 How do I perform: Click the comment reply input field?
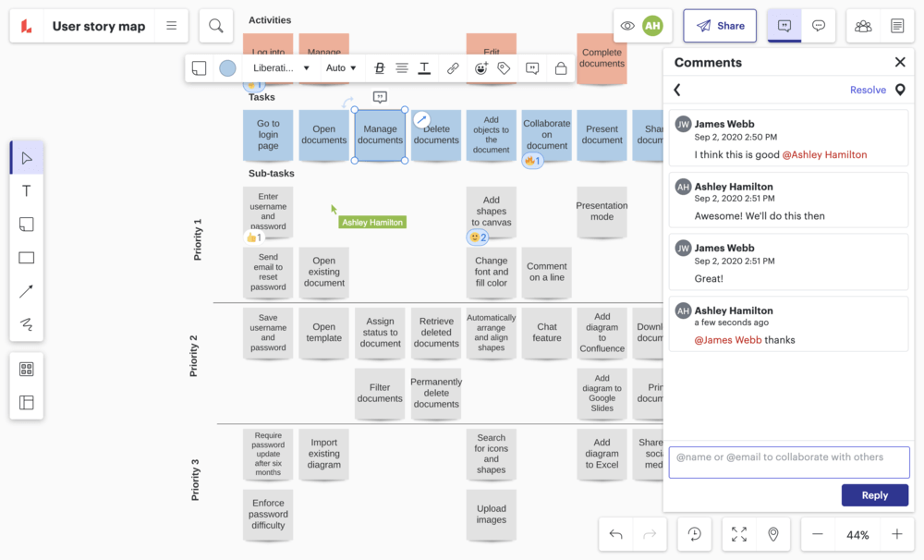pyautogui.click(x=789, y=462)
